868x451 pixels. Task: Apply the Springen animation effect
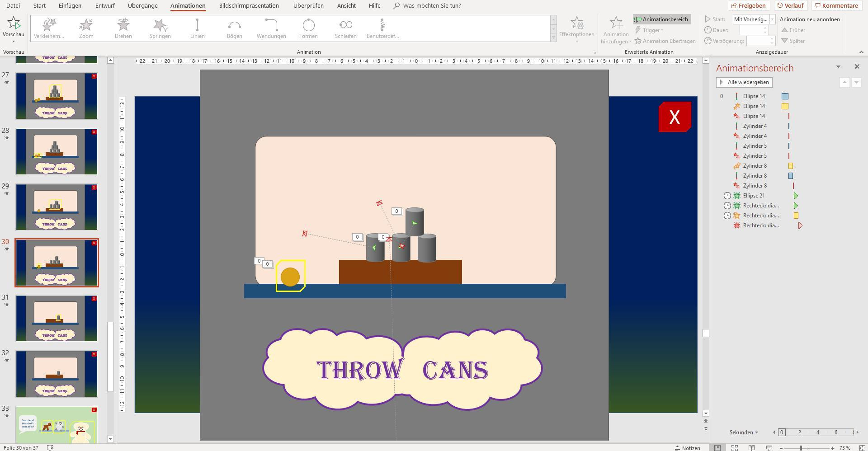click(160, 28)
